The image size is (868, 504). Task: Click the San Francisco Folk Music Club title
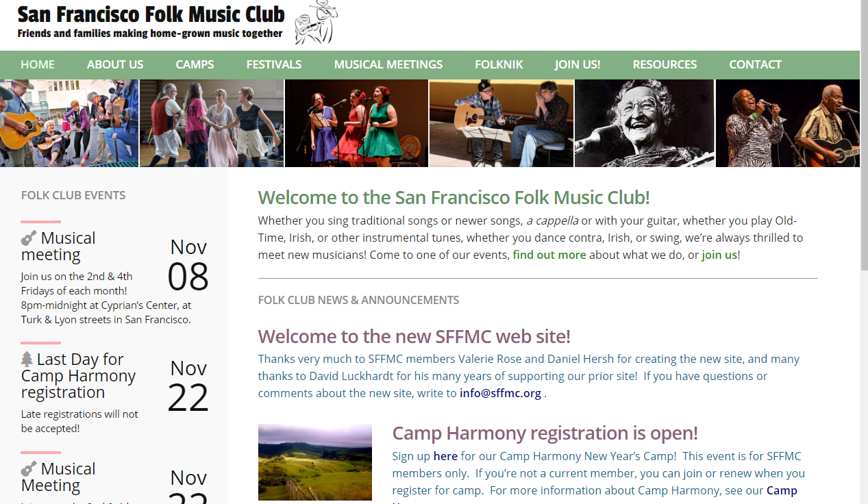pyautogui.click(x=151, y=13)
